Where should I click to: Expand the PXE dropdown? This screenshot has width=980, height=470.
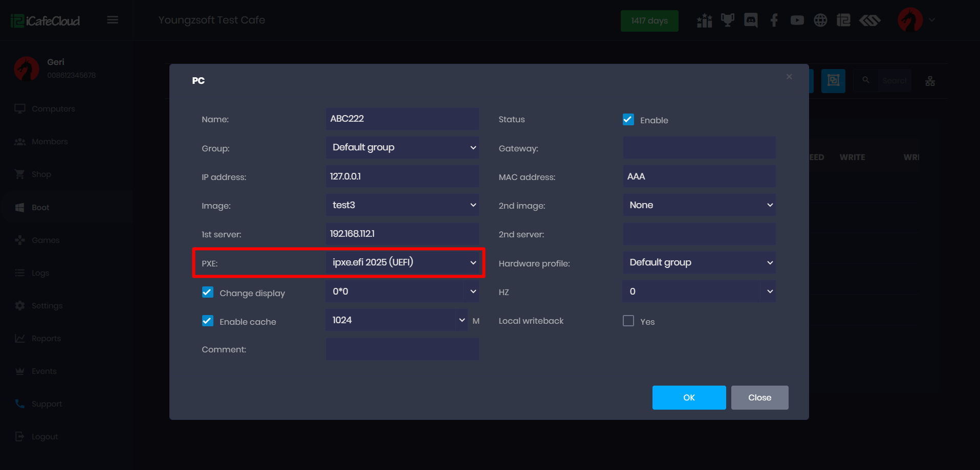(x=402, y=263)
